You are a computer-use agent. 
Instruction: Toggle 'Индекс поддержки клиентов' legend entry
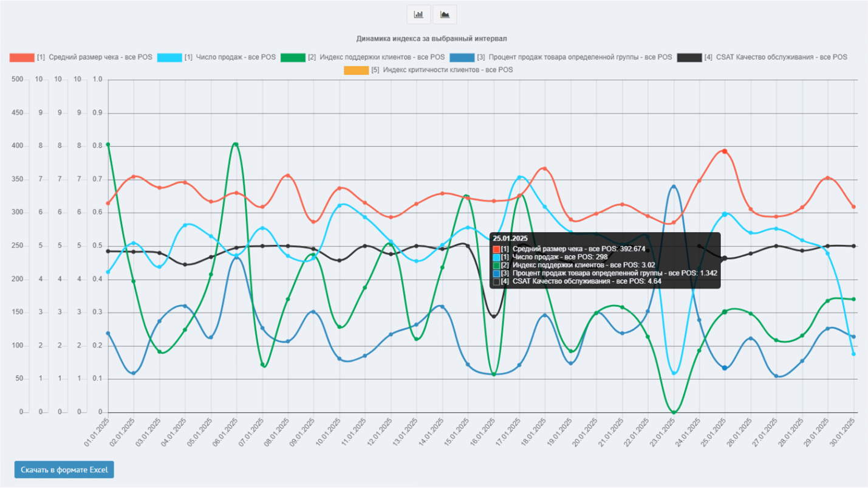click(x=376, y=57)
